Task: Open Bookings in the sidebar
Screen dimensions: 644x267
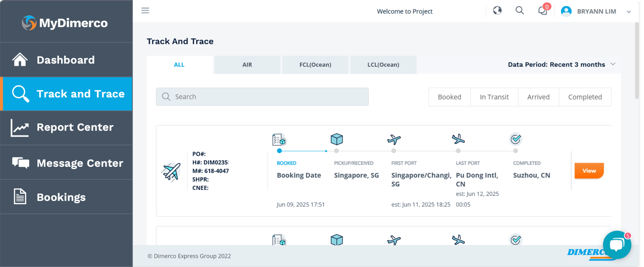Action: pyautogui.click(x=66, y=197)
